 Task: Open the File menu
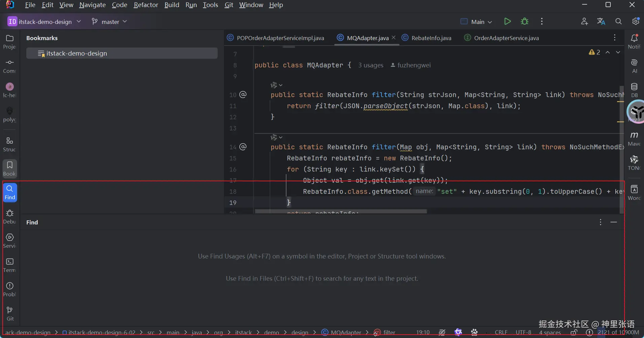[x=30, y=5]
